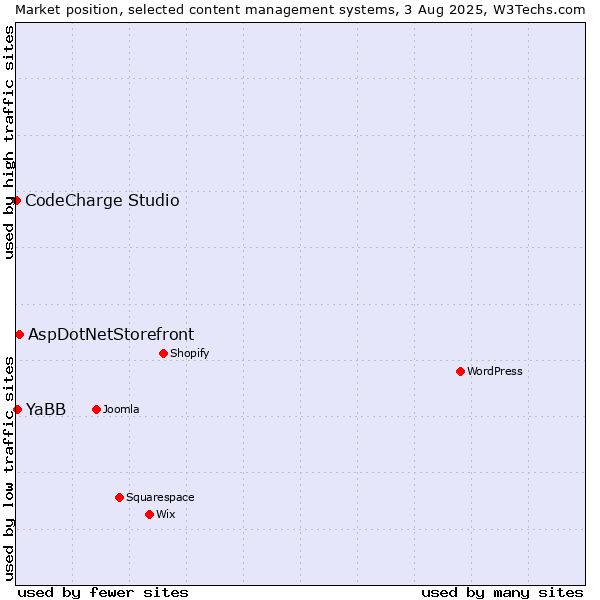Click the 'WordPress' label
Image resolution: width=600 pixels, height=600 pixels.
(494, 371)
